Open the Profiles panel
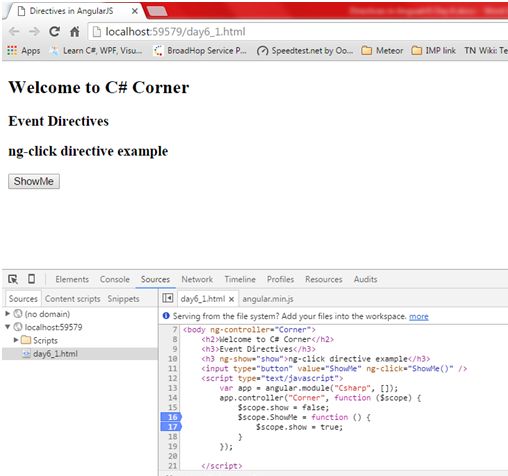 [280, 279]
